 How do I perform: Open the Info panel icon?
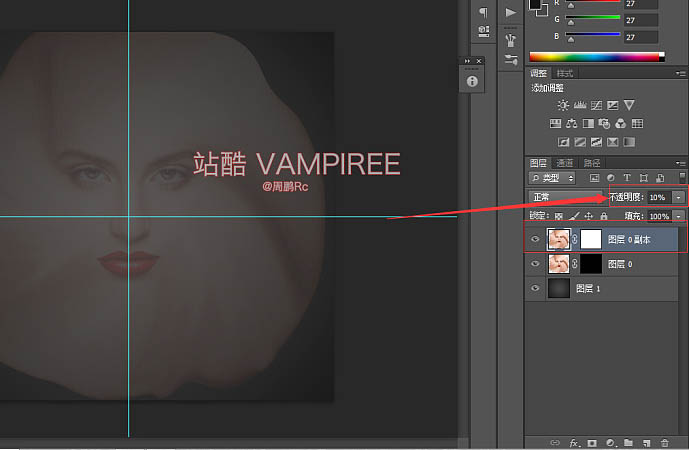point(472,81)
